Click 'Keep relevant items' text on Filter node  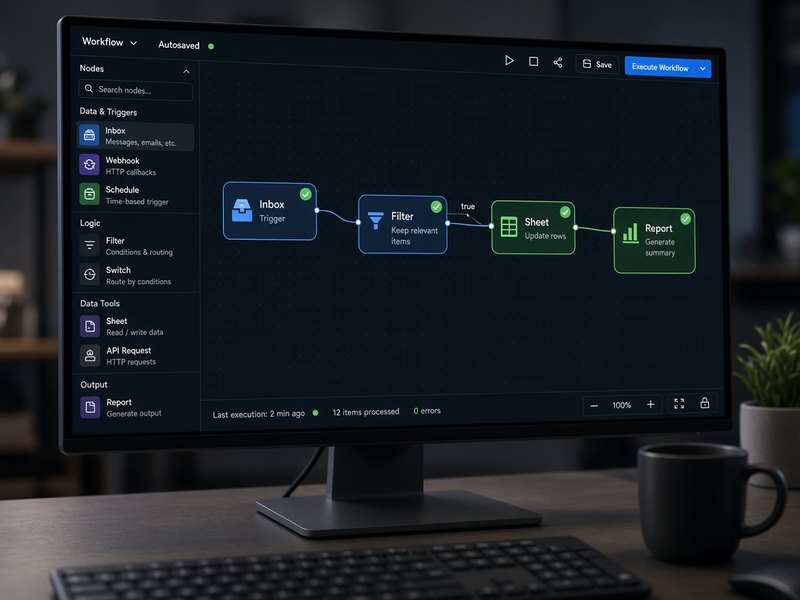coord(414,236)
